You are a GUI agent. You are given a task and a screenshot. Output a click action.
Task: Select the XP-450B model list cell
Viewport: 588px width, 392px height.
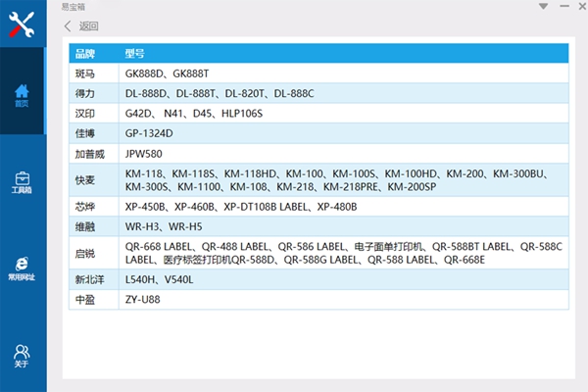(x=344, y=207)
